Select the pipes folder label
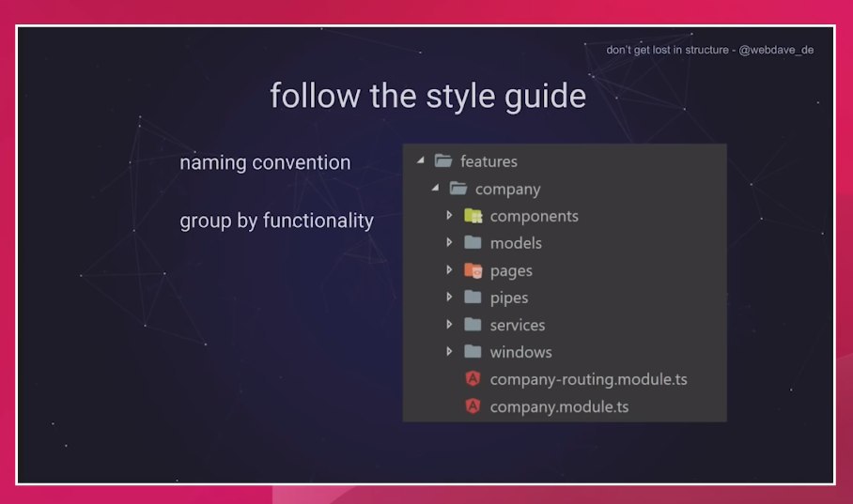 (x=509, y=298)
